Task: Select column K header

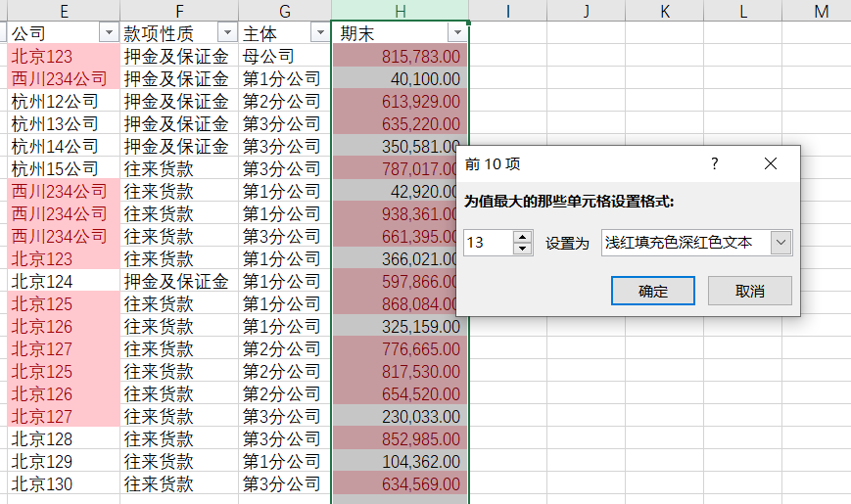Action: [x=665, y=11]
